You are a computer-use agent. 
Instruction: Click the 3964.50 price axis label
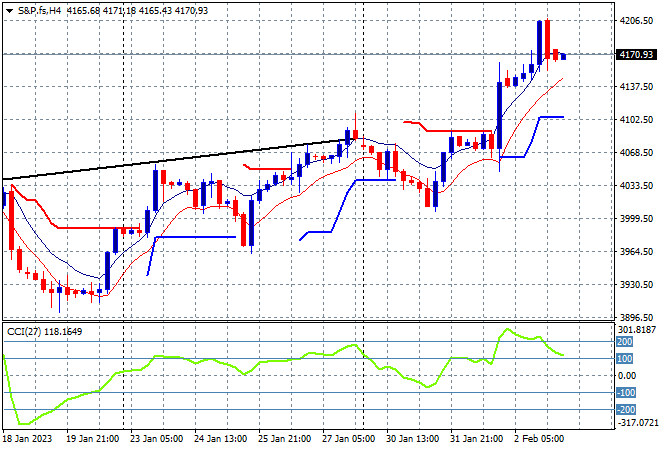pos(636,252)
